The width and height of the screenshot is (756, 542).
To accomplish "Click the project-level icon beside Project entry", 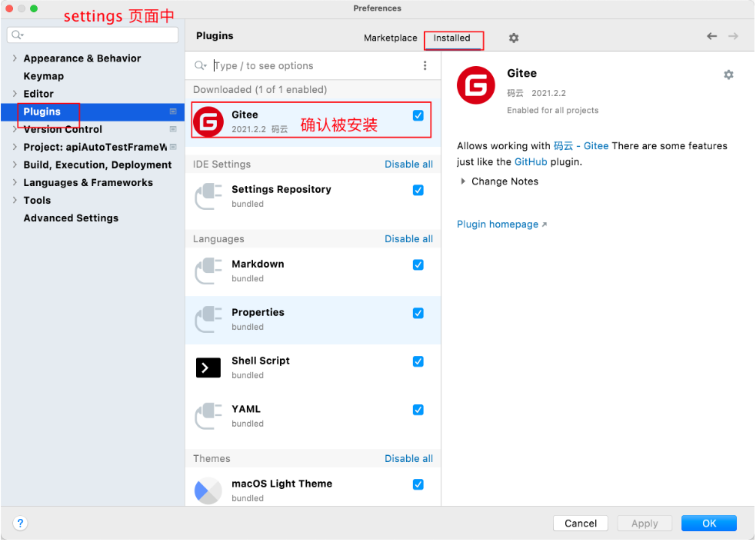I will (173, 147).
